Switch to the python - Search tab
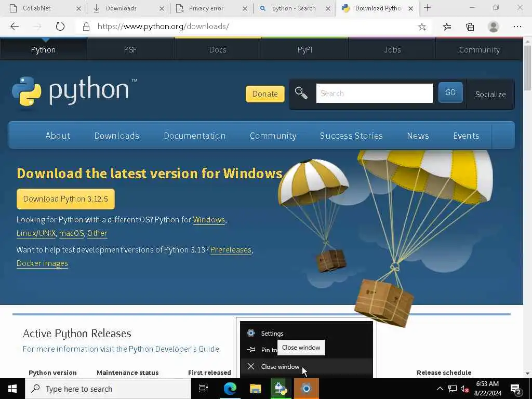This screenshot has height=399, width=532. click(x=294, y=8)
